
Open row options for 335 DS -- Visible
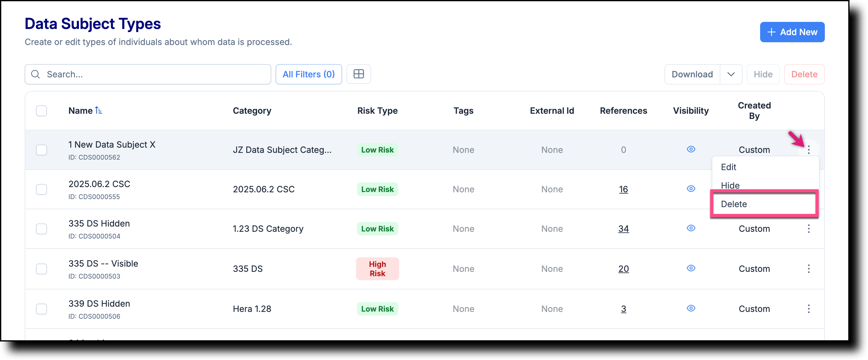(809, 269)
